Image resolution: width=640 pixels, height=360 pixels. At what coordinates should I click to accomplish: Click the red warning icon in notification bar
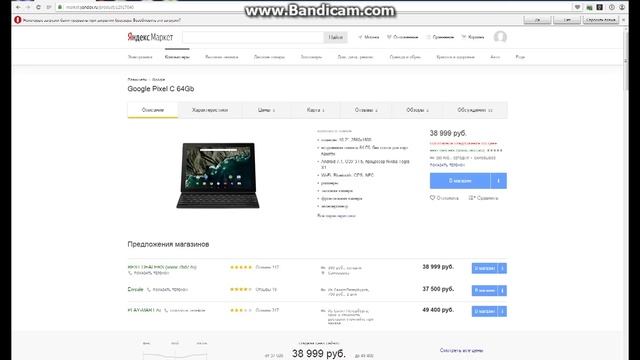[18, 20]
